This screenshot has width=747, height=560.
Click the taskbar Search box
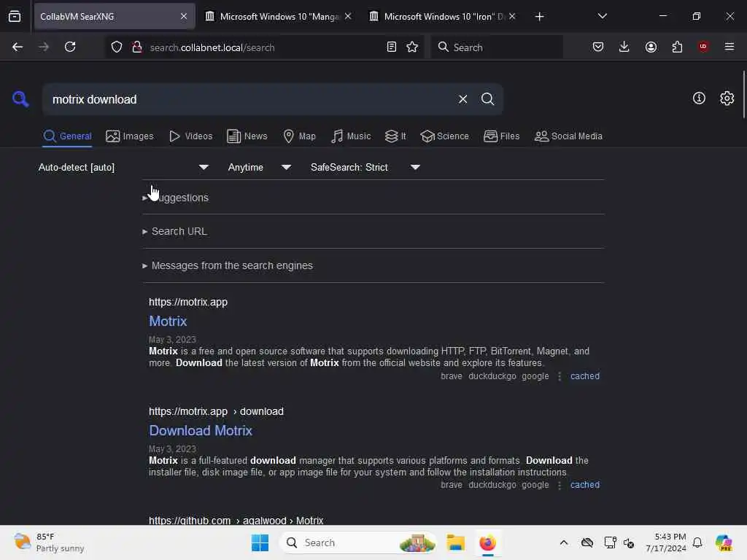(x=358, y=542)
